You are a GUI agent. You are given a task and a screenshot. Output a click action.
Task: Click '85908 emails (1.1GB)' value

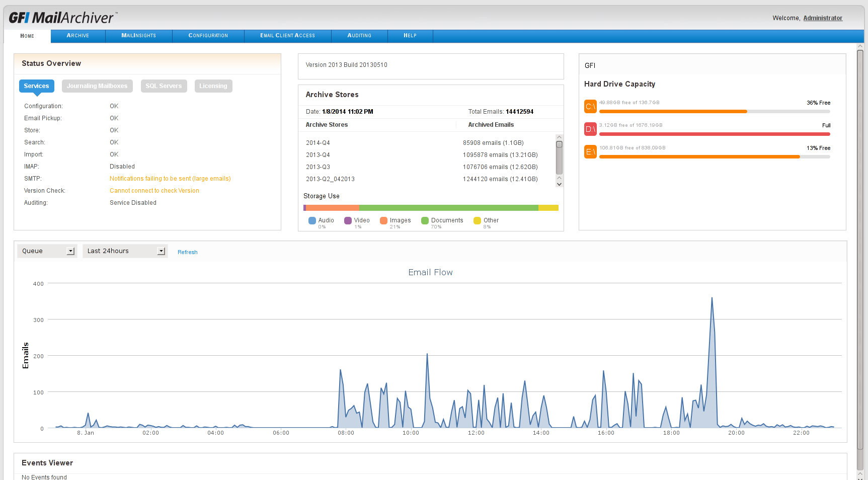(493, 143)
